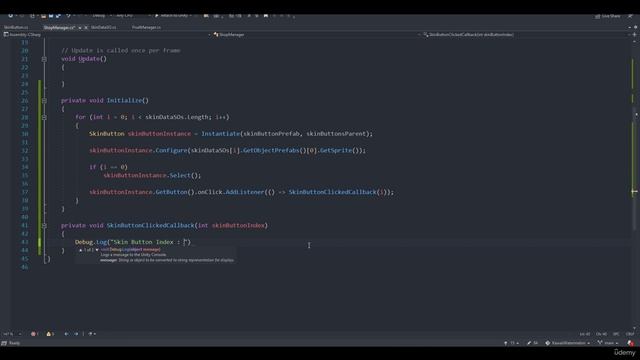Click the split editor handle icon

tap(634, 35)
